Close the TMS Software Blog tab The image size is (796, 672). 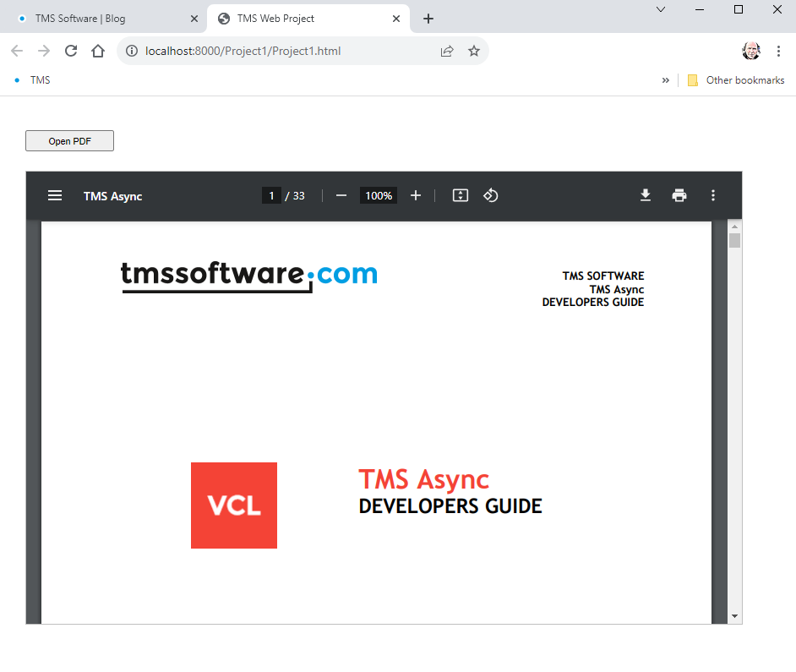click(x=194, y=19)
